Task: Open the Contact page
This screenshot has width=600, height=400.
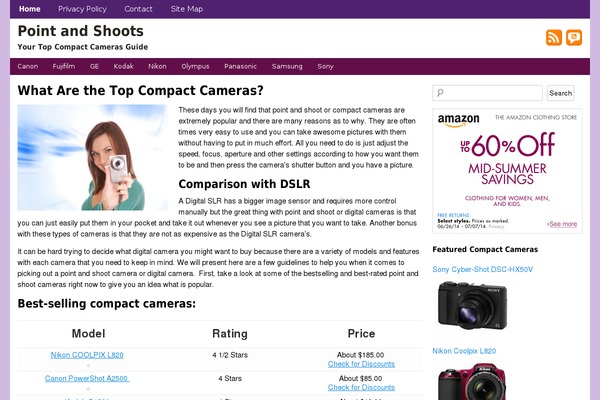Action: tap(138, 9)
